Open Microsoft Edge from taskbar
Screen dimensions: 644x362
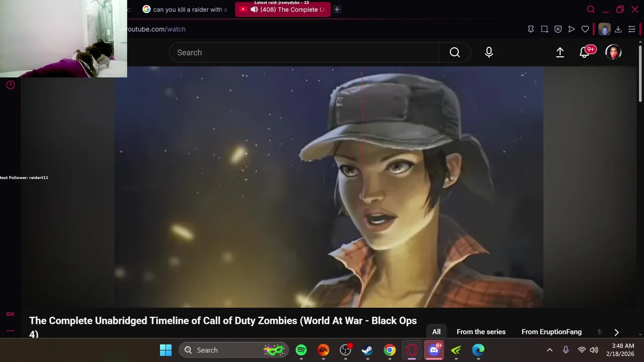coord(478,350)
